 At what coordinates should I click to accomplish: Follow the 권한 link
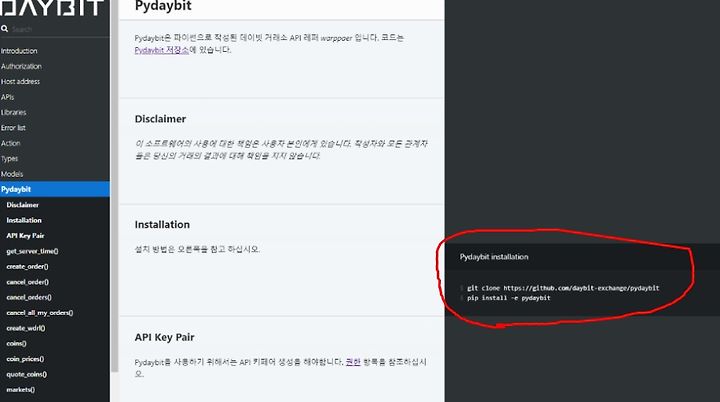(353, 362)
